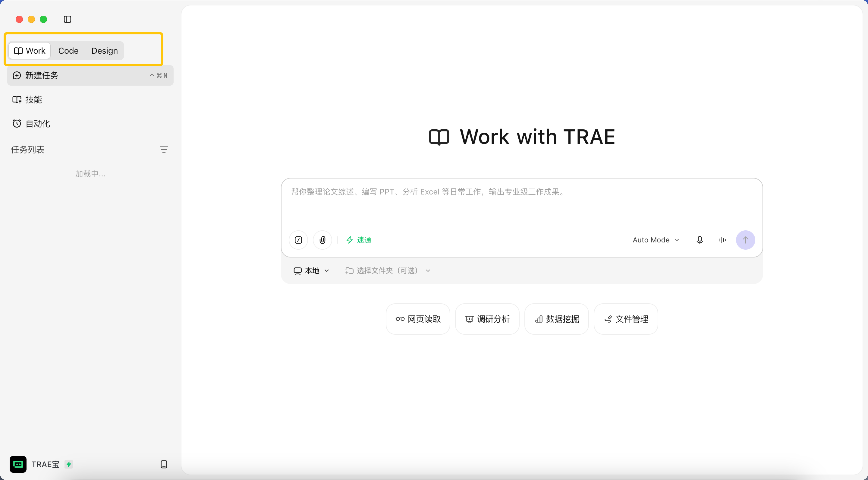Click the green lightning badge beside TRAE宝

pos(69,464)
